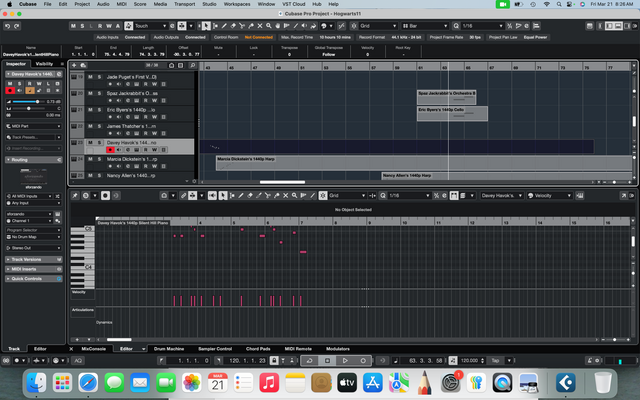
Task: Open Finder from the Dock
Action: point(36,383)
